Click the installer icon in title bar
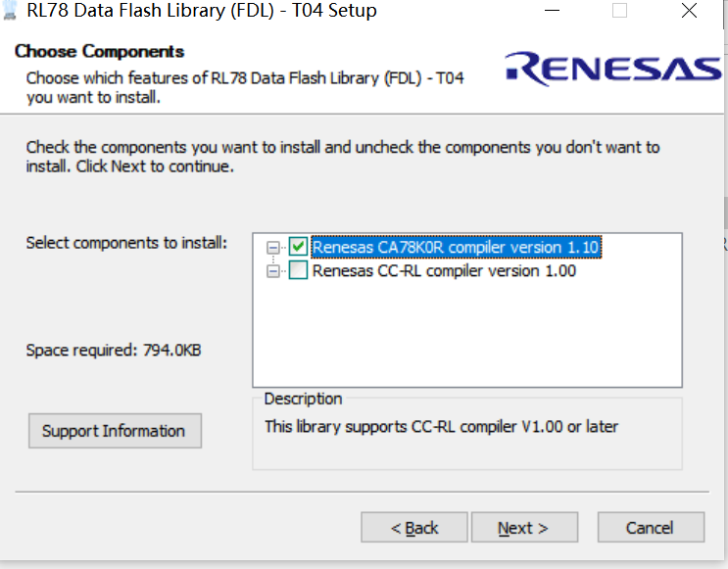This screenshot has height=569, width=728. click(x=9, y=11)
